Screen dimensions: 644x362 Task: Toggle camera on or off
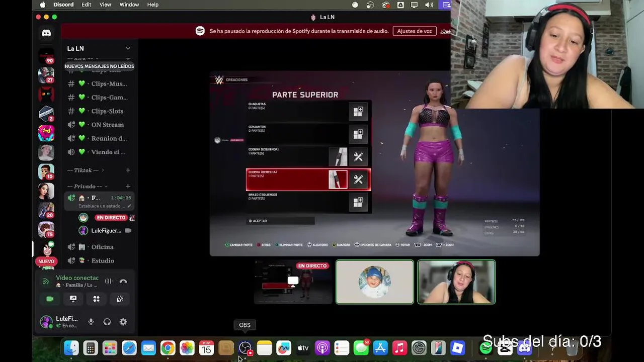point(50,299)
